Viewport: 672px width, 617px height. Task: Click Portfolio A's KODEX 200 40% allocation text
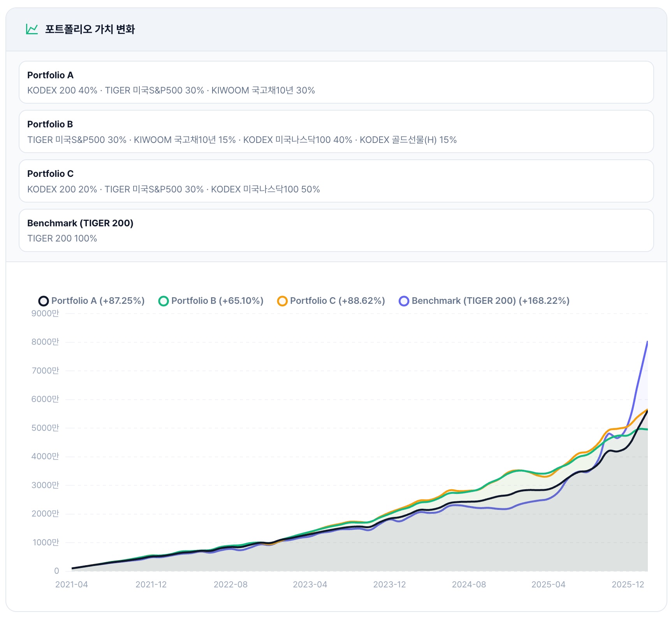[x=62, y=90]
